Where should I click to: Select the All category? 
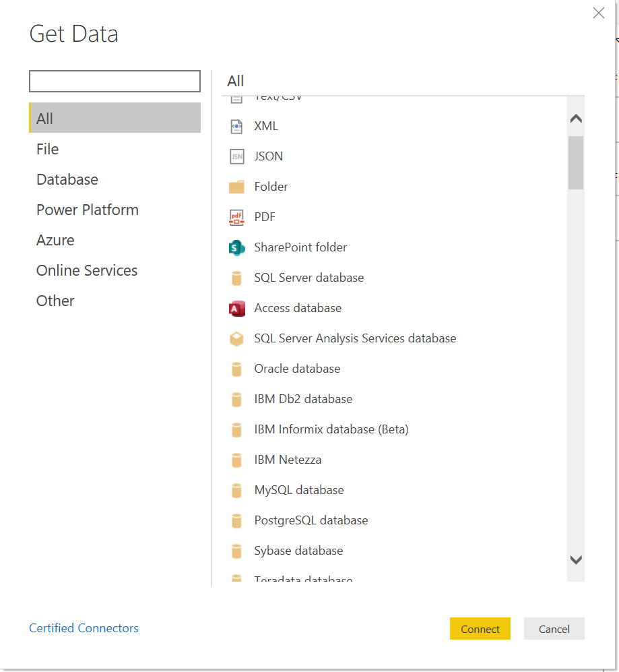(x=115, y=118)
